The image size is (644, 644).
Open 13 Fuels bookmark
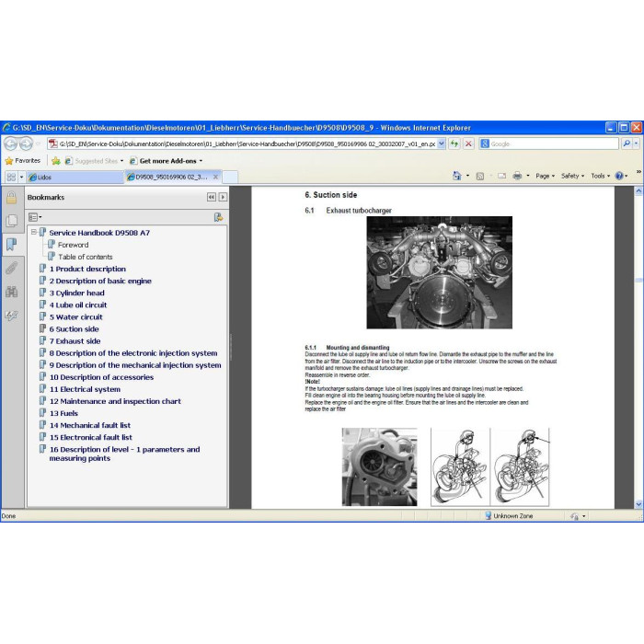point(63,413)
